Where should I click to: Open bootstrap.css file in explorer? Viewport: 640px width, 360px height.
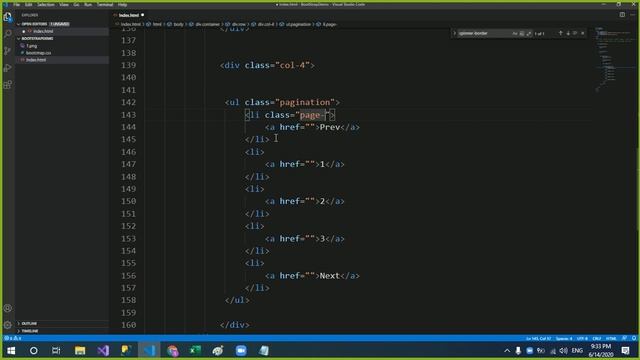(x=38, y=53)
